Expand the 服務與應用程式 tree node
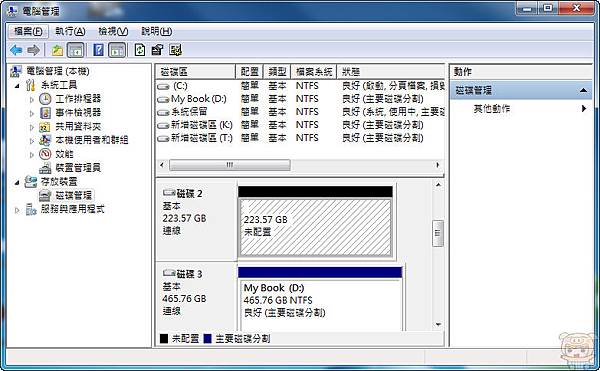The image size is (600, 371). click(17, 210)
